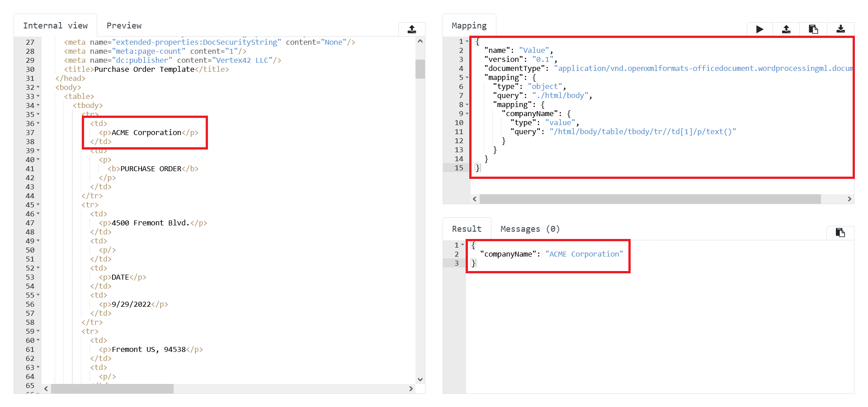Viewport: 868px width, 407px height.
Task: Fold the "mapping" object at line 5
Action: click(467, 78)
